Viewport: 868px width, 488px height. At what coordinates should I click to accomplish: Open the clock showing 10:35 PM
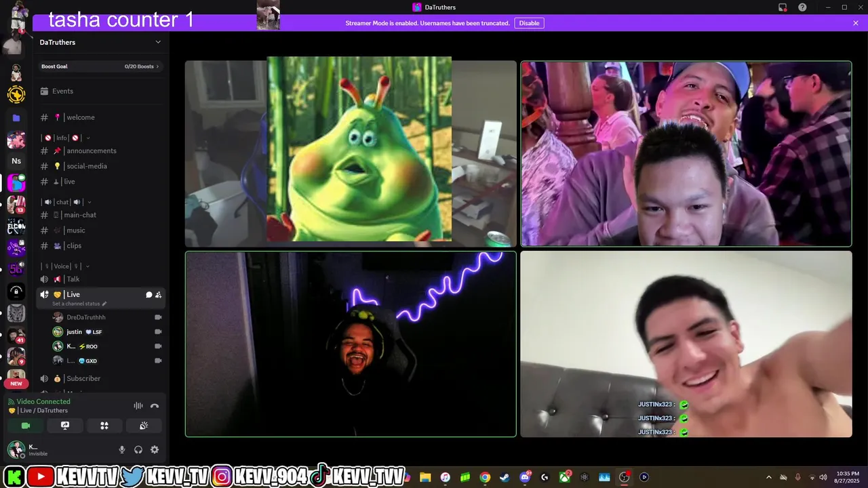[x=846, y=477]
